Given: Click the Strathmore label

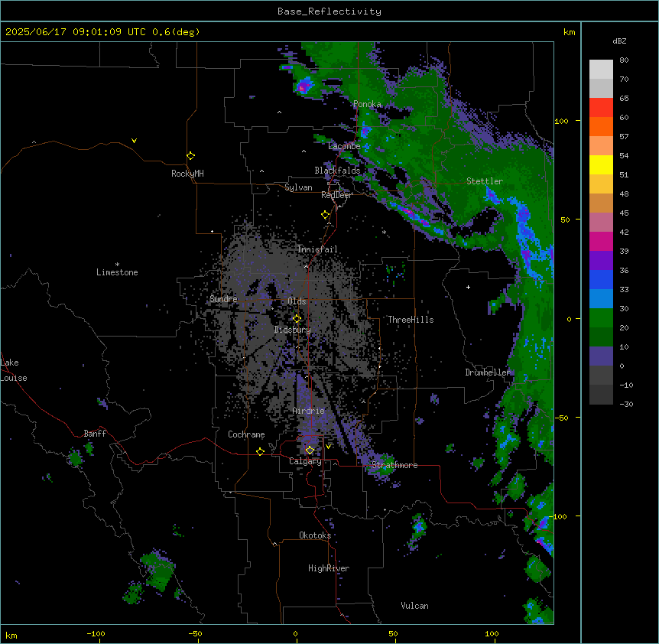Looking at the screenshot, I should (394, 465).
